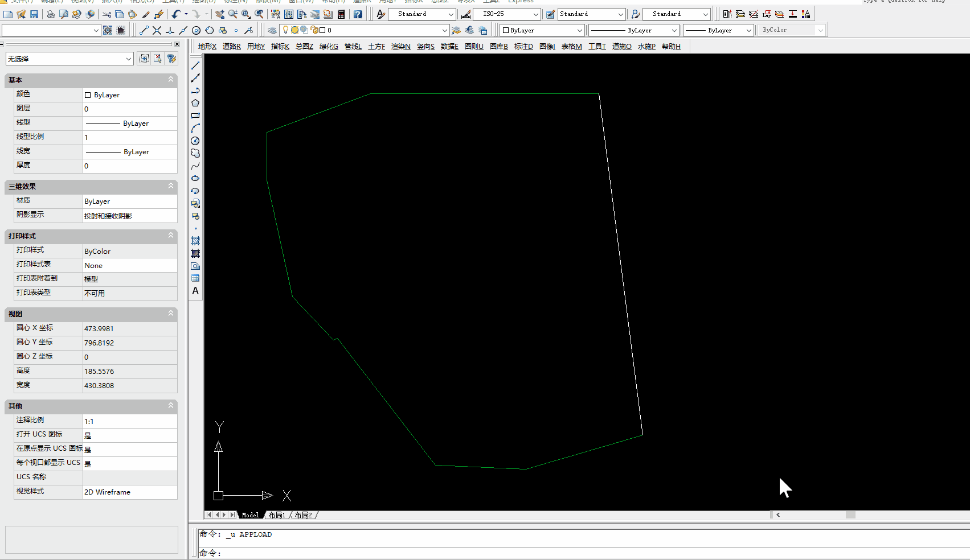Select the Polygon tool in the draw toolbar
This screenshot has width=970, height=560.
click(195, 102)
